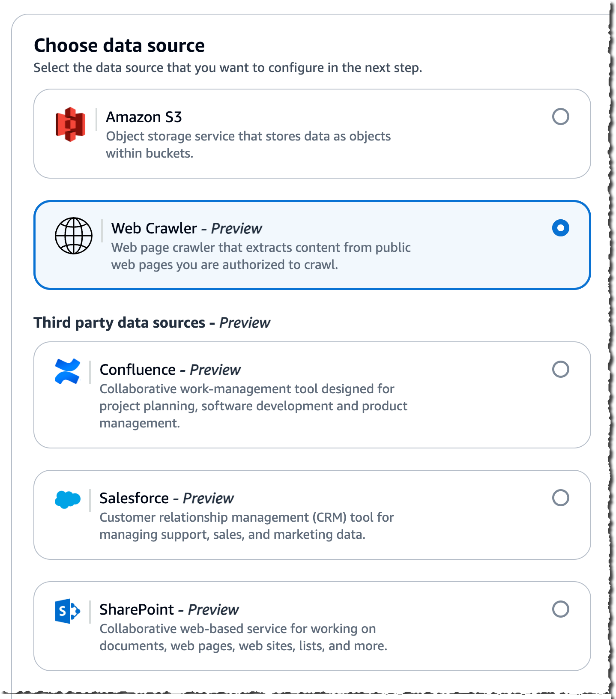Click the Confluence description text
616x699 pixels.
pos(253,406)
